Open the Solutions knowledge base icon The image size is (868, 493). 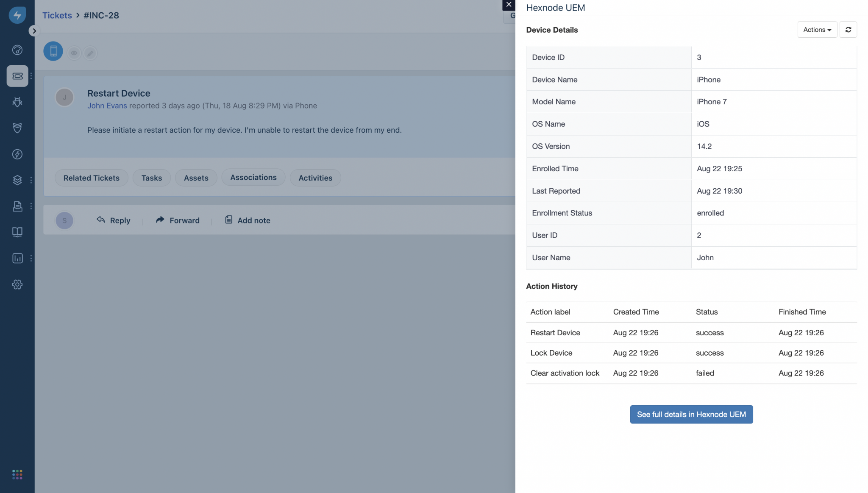[17, 232]
